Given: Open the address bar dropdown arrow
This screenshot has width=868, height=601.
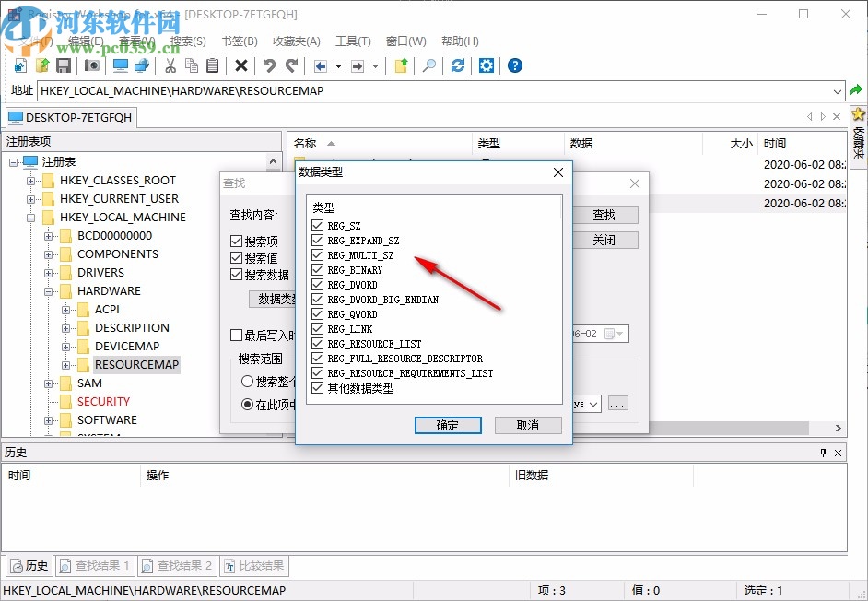Looking at the screenshot, I should [x=837, y=90].
